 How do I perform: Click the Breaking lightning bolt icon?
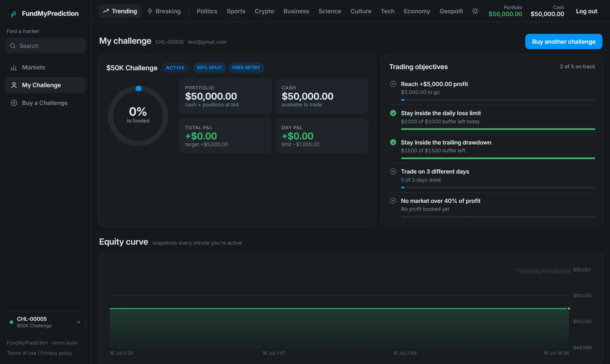(150, 11)
